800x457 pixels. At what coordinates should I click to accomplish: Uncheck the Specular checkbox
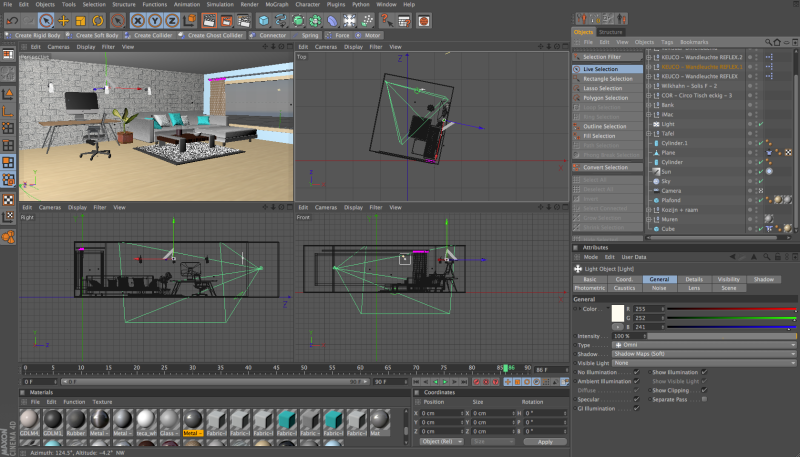pyautogui.click(x=636, y=399)
